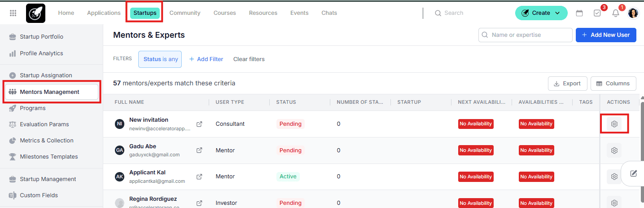The width and height of the screenshot is (644, 208).
Task: Click the rocket logo in header
Action: point(35,13)
